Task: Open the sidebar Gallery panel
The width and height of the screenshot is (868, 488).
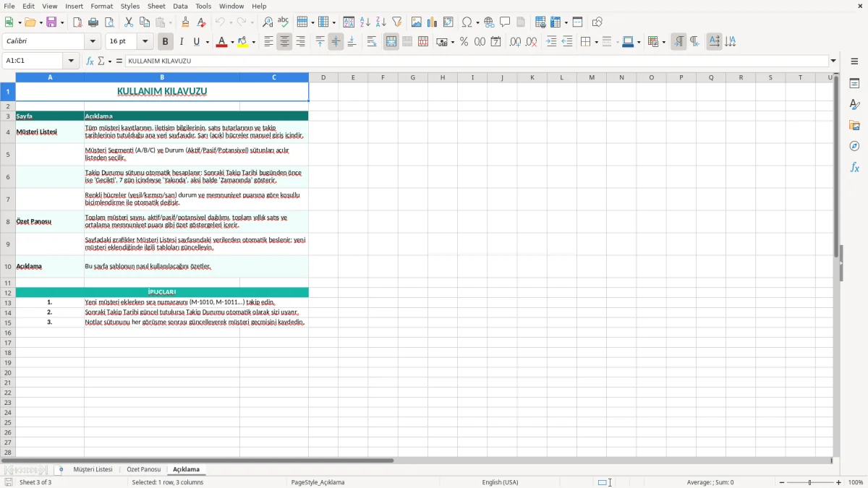Action: (854, 125)
